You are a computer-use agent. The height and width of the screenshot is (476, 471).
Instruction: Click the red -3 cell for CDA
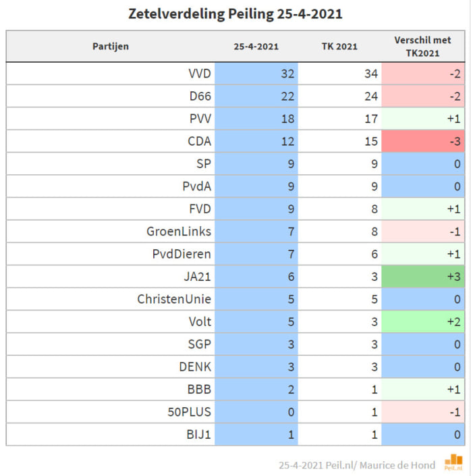423,141
